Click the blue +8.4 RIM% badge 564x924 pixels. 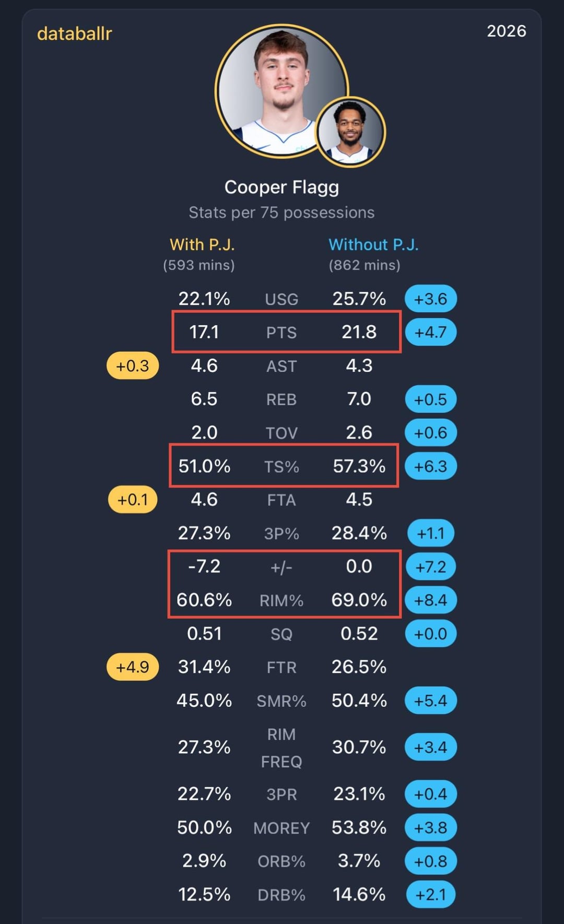(430, 600)
